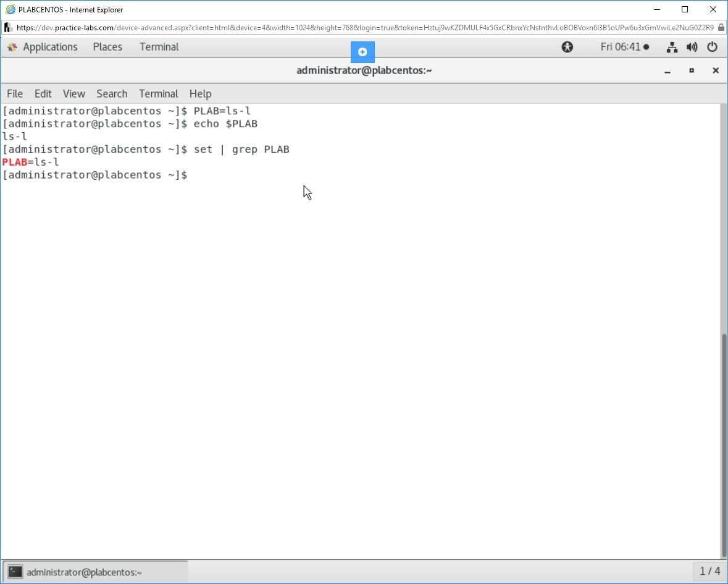Expand the Places menu

(107, 47)
